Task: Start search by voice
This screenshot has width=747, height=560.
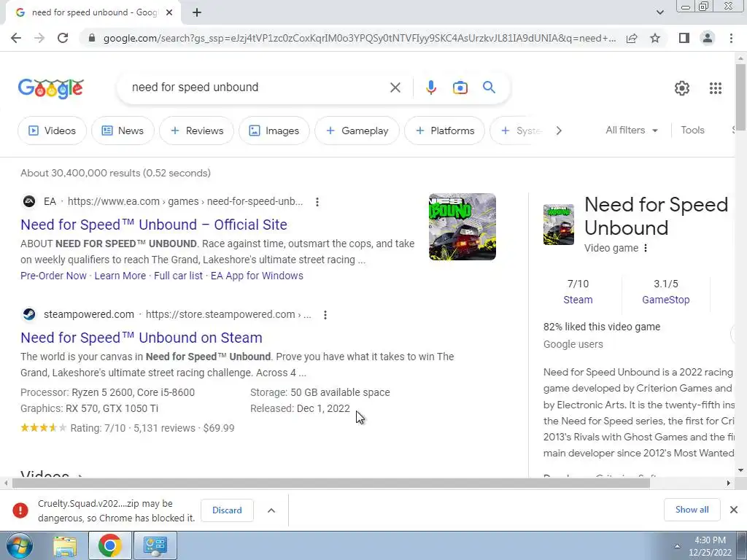Action: pyautogui.click(x=430, y=87)
